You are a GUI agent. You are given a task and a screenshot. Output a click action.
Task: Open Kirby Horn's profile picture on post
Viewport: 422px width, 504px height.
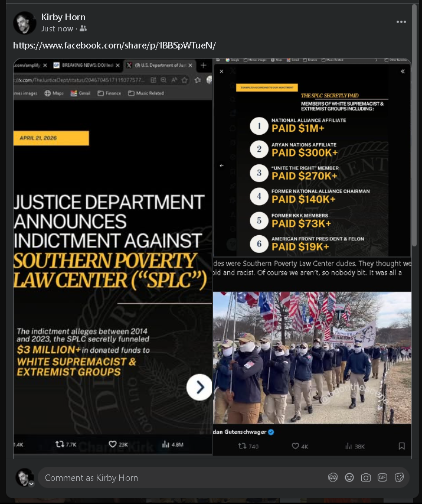click(24, 23)
